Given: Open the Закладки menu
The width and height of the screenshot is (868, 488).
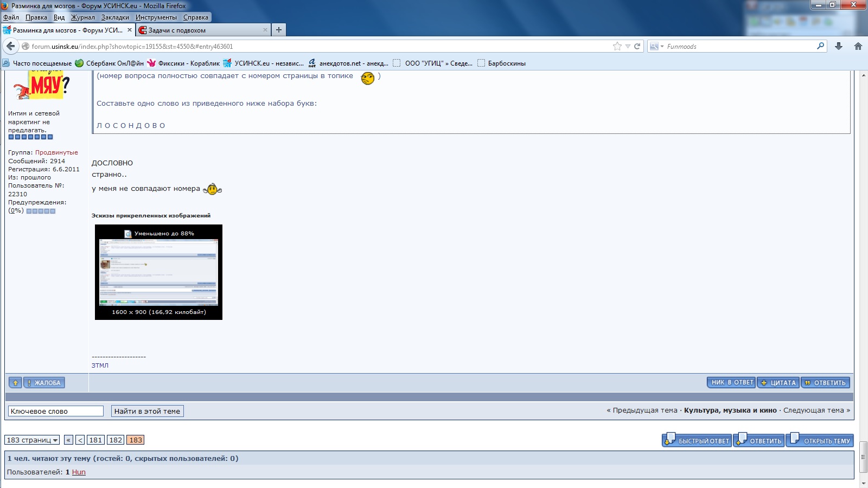Looking at the screenshot, I should click(x=115, y=17).
